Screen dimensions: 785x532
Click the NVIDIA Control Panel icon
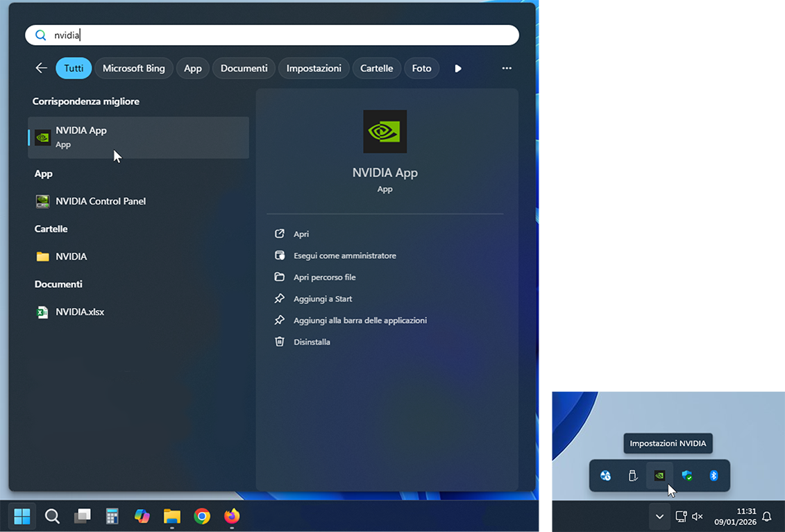pos(42,201)
